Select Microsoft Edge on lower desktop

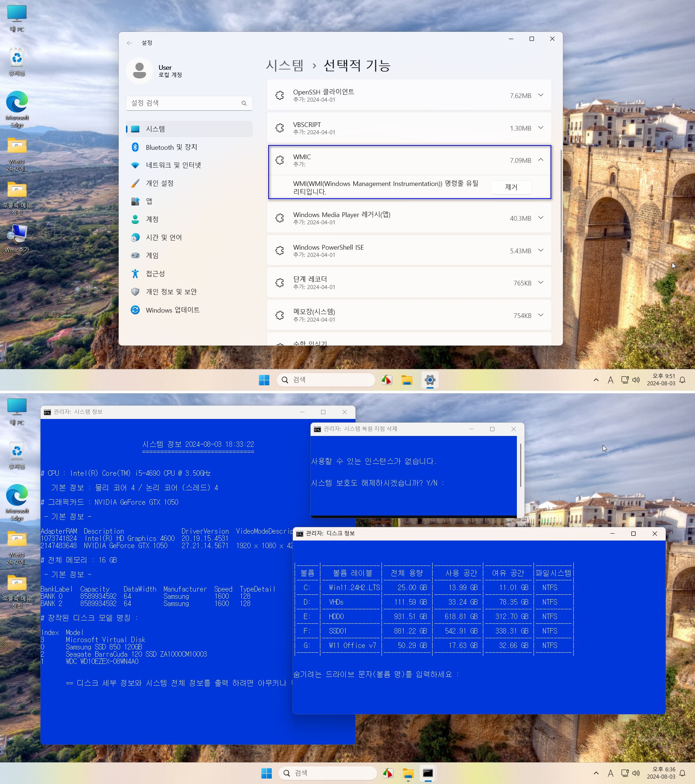17,503
